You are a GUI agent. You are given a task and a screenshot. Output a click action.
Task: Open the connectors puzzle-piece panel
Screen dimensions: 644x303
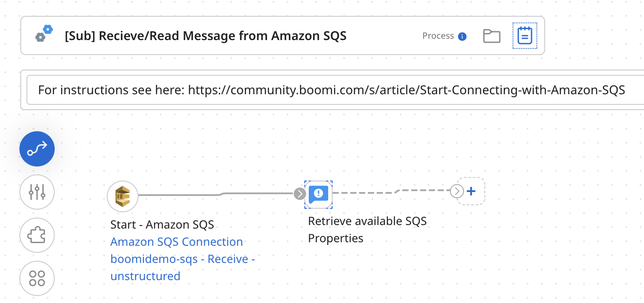point(37,235)
